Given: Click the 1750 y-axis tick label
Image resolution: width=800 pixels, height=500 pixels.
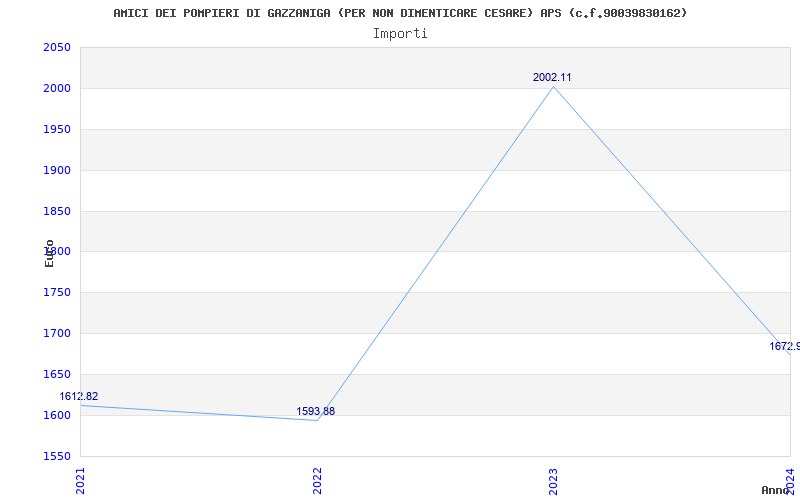Looking at the screenshot, I should coord(57,292).
